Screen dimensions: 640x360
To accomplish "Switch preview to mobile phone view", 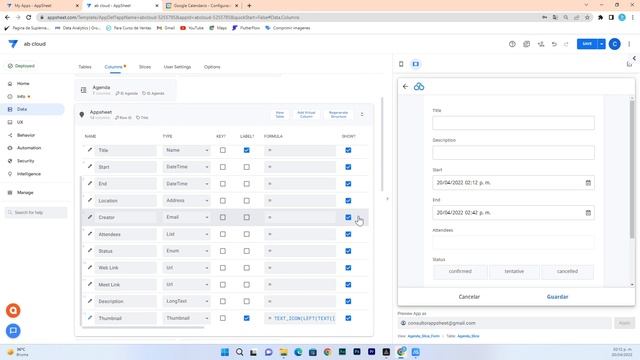I will point(401,64).
